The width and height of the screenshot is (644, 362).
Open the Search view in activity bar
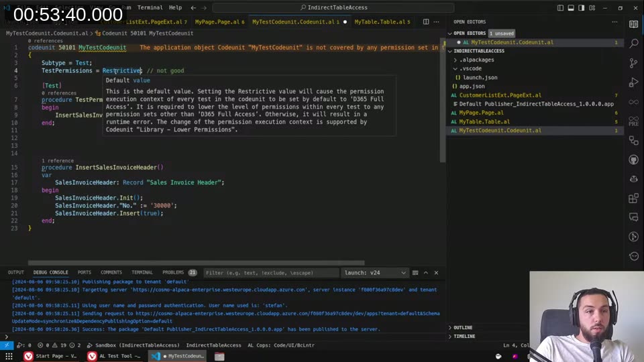pos(633,43)
